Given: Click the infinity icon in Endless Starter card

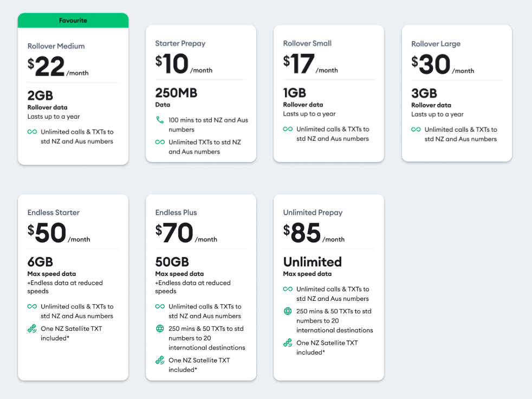Looking at the screenshot, I should click(x=32, y=306).
